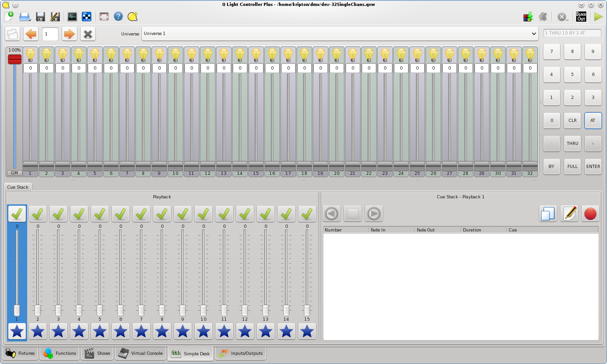Switch to operate mode green play icon
Screen dimensions: 607x364
(x=598, y=17)
